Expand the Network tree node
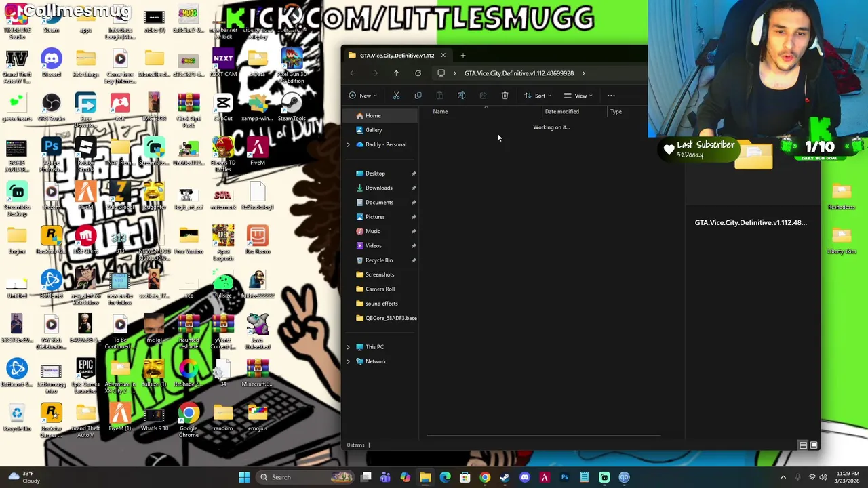 click(349, 361)
